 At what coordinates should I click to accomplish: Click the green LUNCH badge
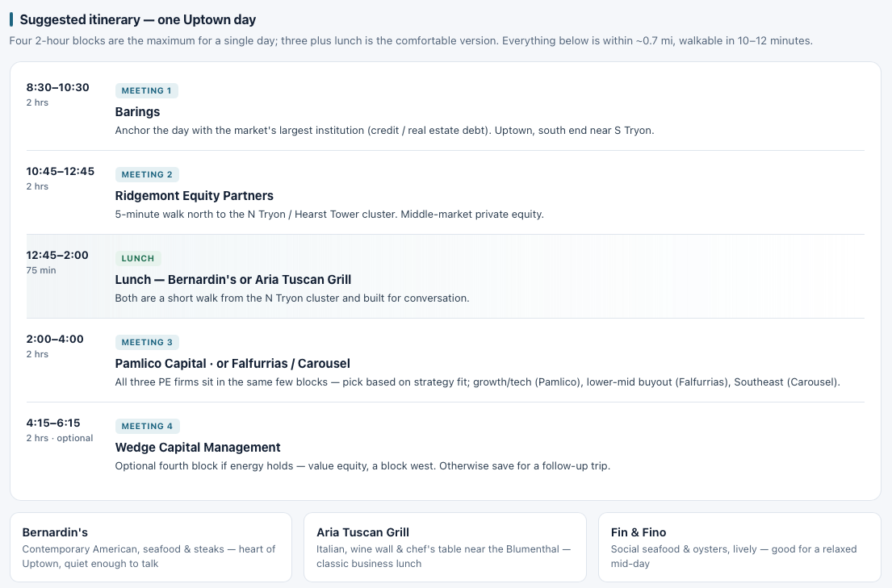[138, 258]
